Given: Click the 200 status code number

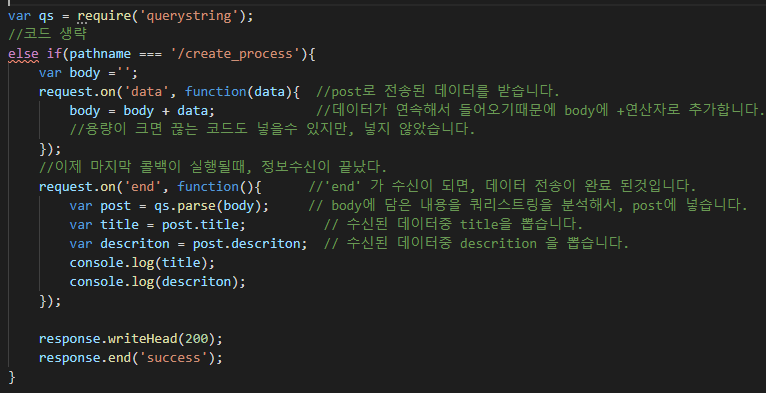Looking at the screenshot, I should [197, 339].
